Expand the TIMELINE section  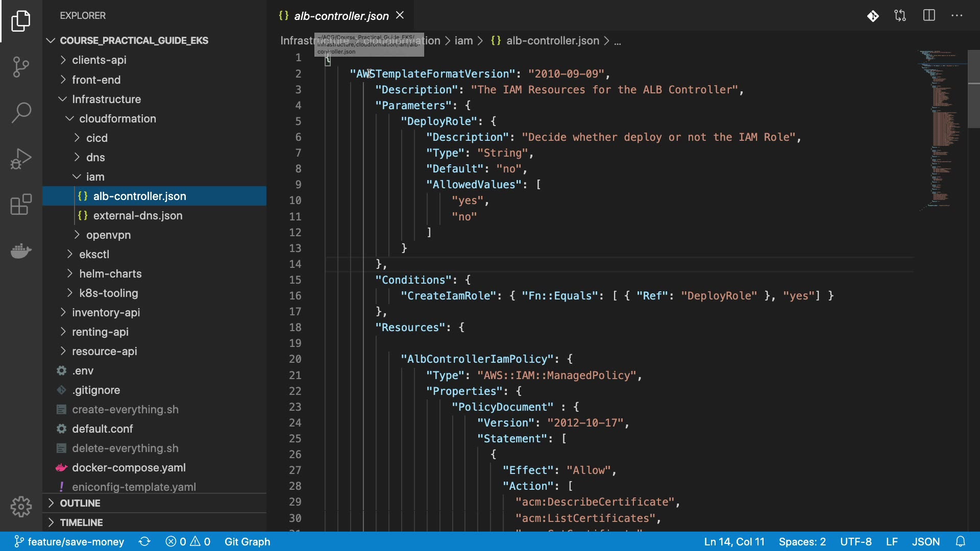click(81, 522)
